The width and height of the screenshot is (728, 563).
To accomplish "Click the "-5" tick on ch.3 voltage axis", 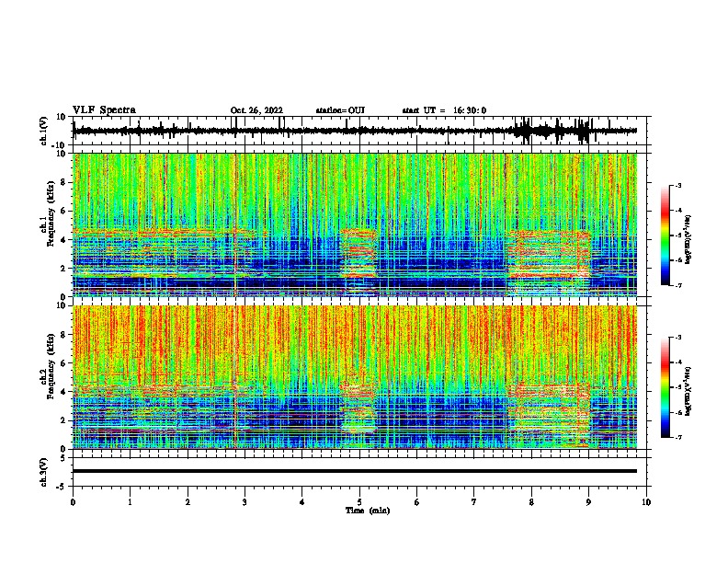I will click(63, 487).
